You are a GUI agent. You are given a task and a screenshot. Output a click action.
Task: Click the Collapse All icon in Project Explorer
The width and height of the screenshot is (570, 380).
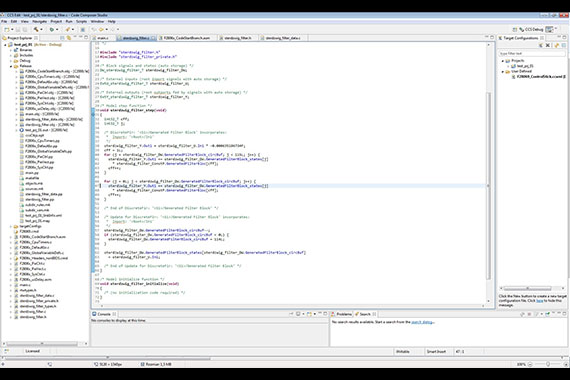pos(63,38)
